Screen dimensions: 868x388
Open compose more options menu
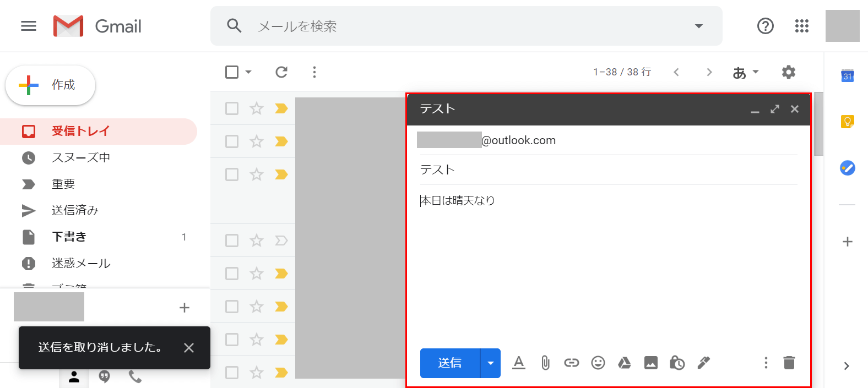[766, 363]
